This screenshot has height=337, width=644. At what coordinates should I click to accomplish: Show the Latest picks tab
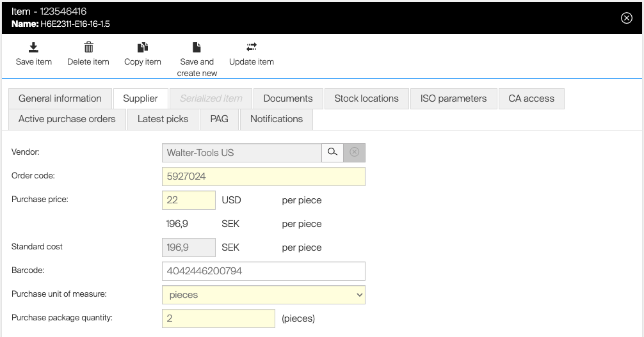[x=163, y=119]
